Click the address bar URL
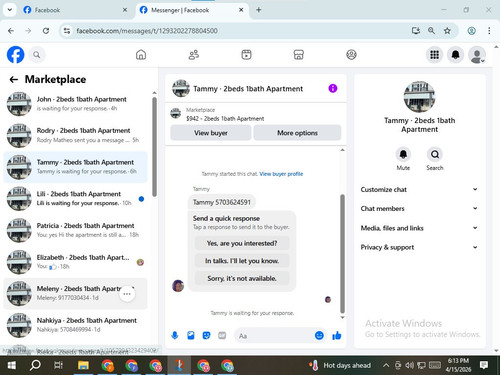 tap(147, 31)
